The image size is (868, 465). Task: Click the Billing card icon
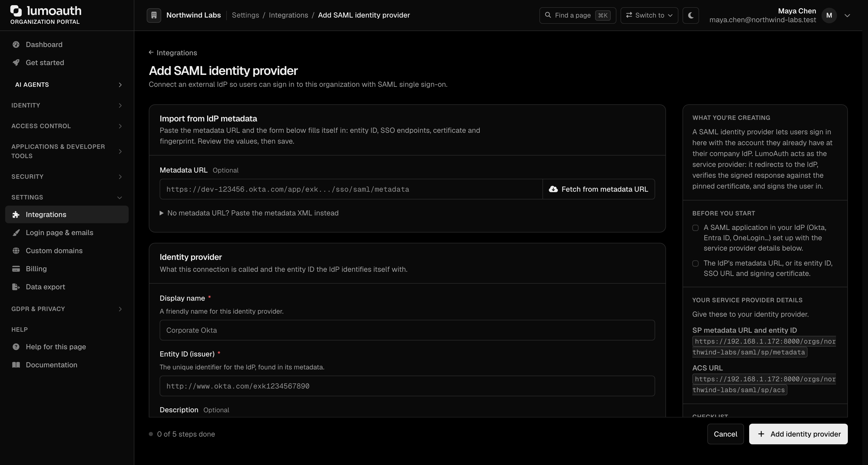tap(16, 269)
